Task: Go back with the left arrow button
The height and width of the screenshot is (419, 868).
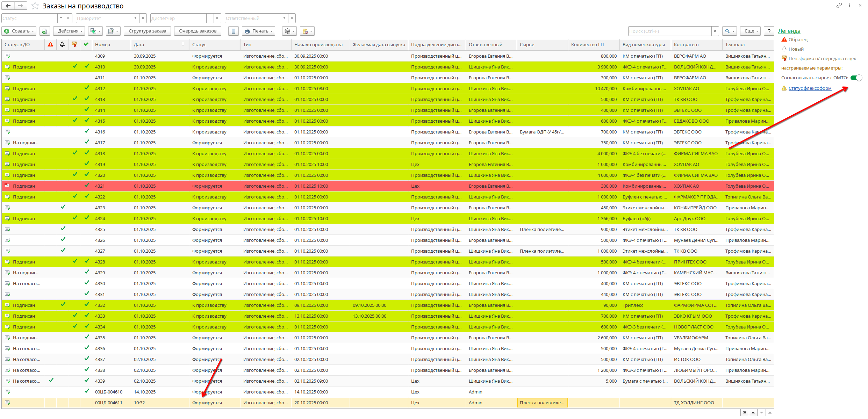Action: point(8,6)
